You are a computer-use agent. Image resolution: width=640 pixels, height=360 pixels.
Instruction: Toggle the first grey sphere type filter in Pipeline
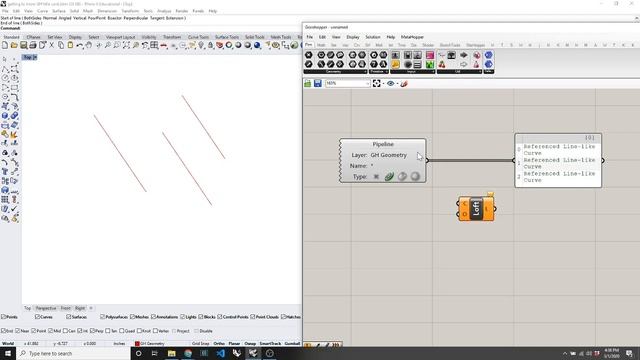click(x=402, y=176)
